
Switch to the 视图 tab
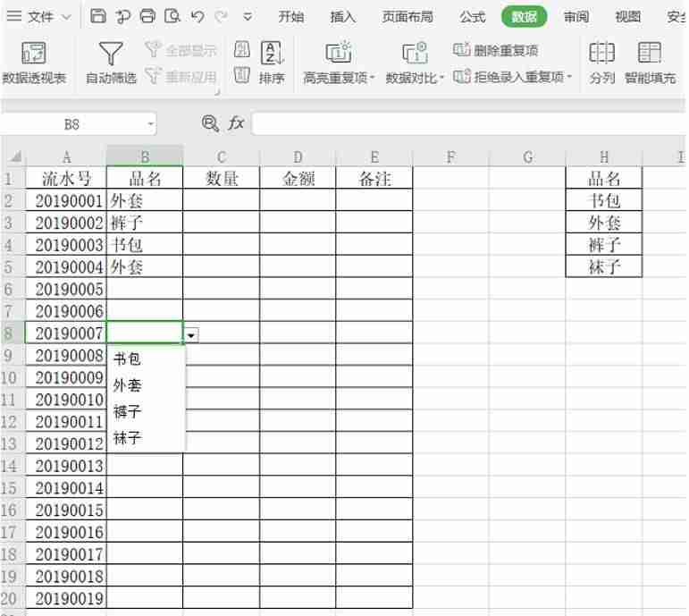pos(627,17)
